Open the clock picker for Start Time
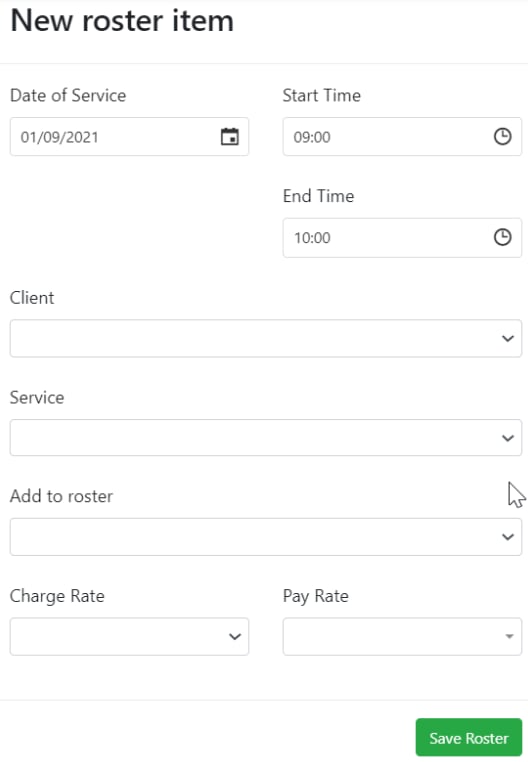The height and width of the screenshot is (762, 528). point(502,137)
